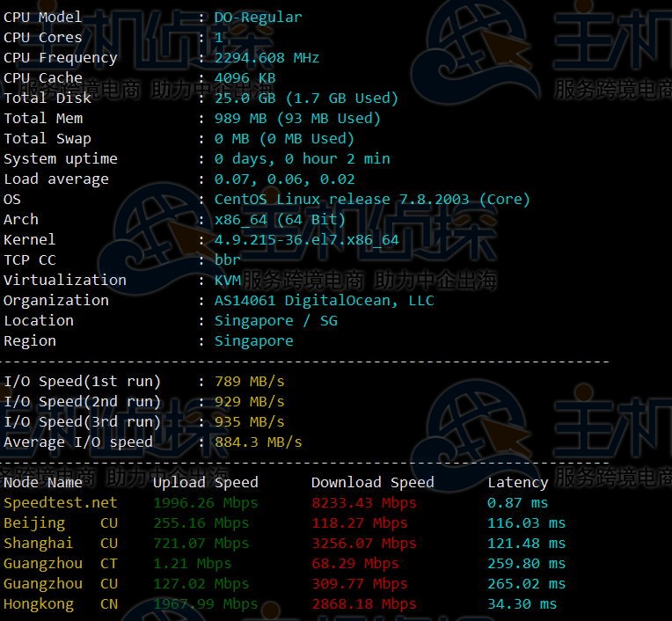Click Beijing download 118.27 Mbps
Viewport: 672px width, 621px height.
360,523
